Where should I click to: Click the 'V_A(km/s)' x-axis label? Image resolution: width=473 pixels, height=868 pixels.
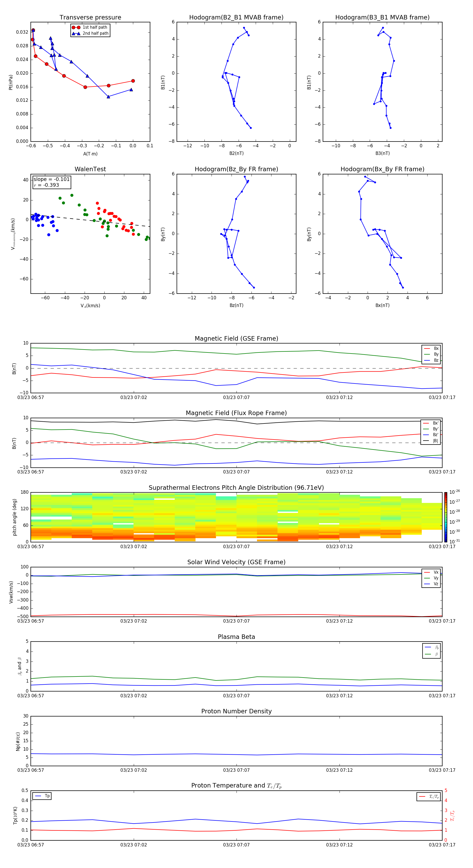90,306
